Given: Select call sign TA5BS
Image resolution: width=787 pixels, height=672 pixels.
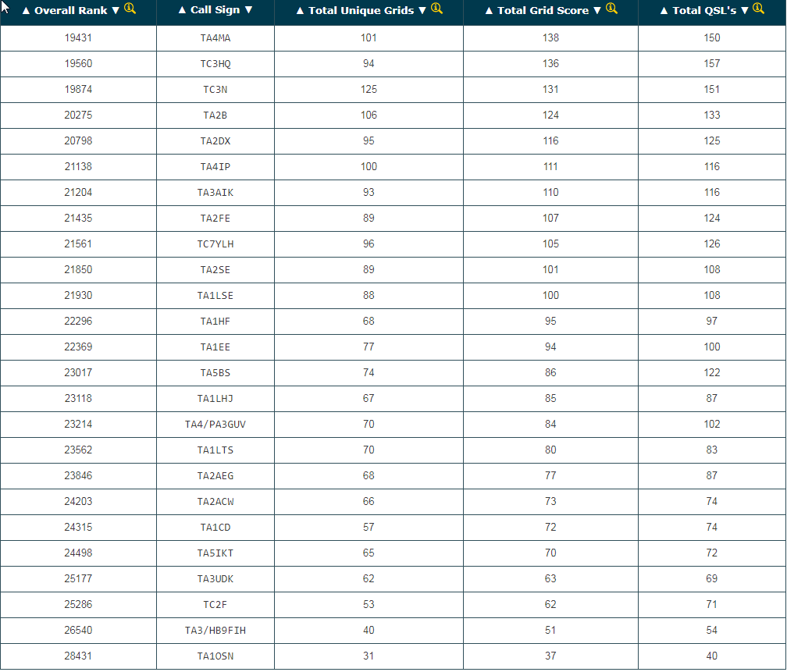Looking at the screenshot, I should coord(215,373).
